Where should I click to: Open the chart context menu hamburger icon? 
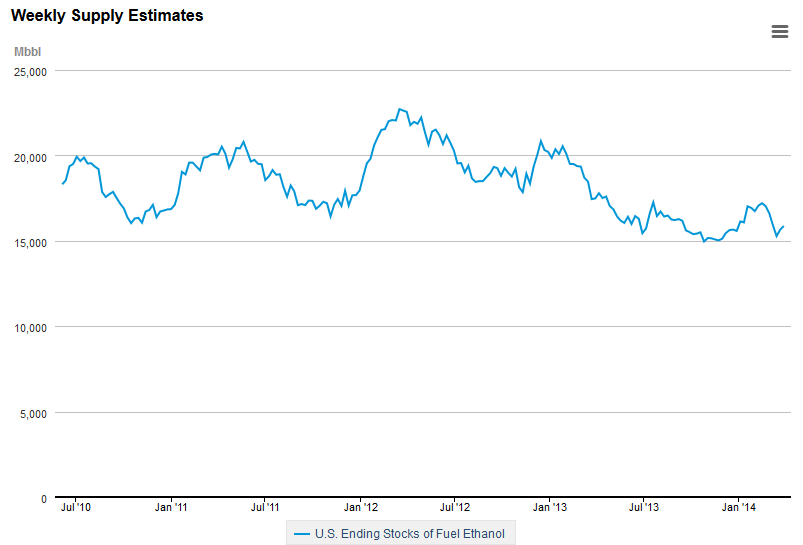(780, 31)
